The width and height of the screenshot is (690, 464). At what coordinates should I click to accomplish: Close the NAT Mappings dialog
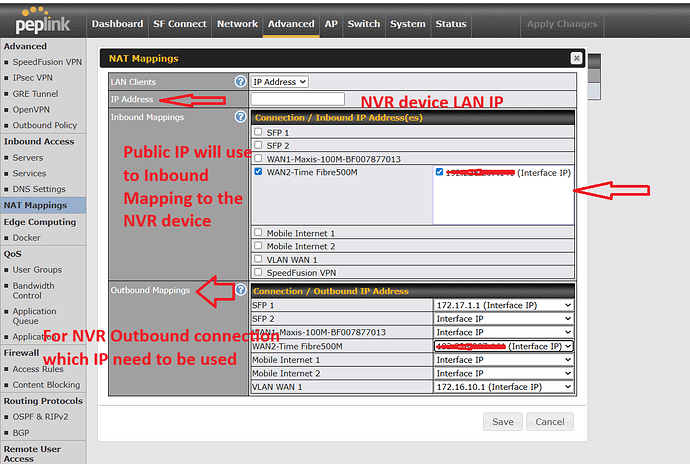(576, 59)
